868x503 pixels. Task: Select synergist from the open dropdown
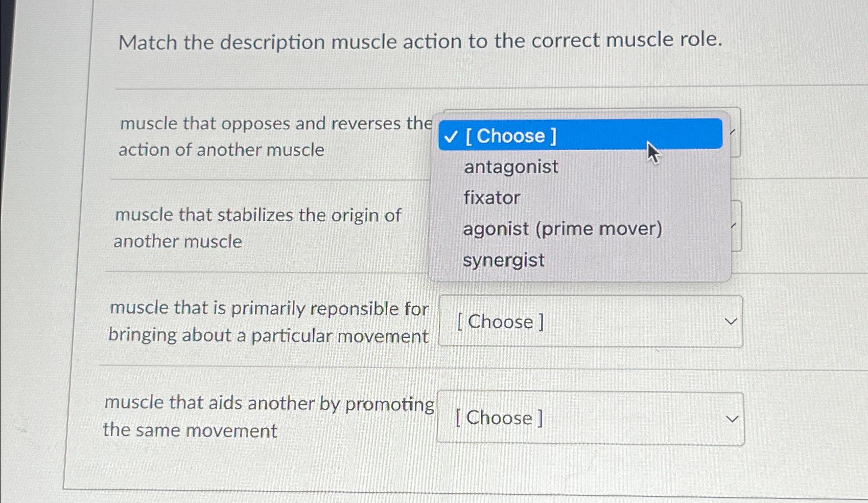pyautogui.click(x=503, y=260)
